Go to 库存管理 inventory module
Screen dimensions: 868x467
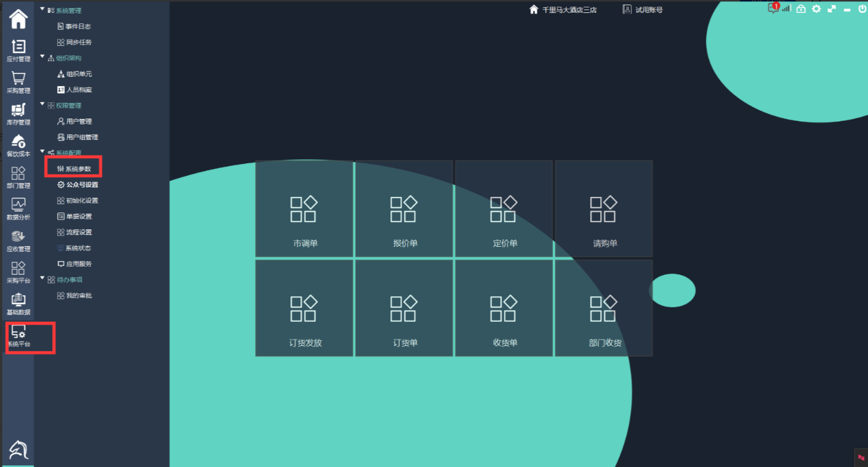pyautogui.click(x=18, y=114)
